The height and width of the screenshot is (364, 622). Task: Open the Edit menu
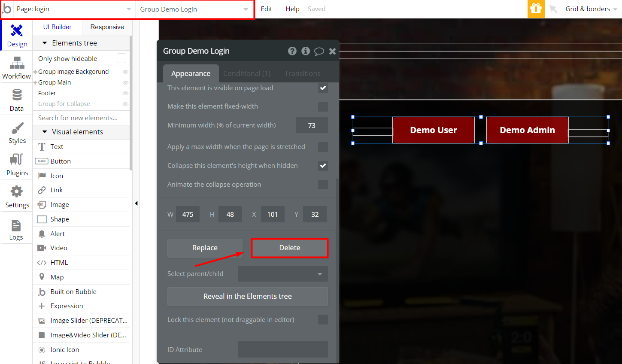[x=267, y=9]
